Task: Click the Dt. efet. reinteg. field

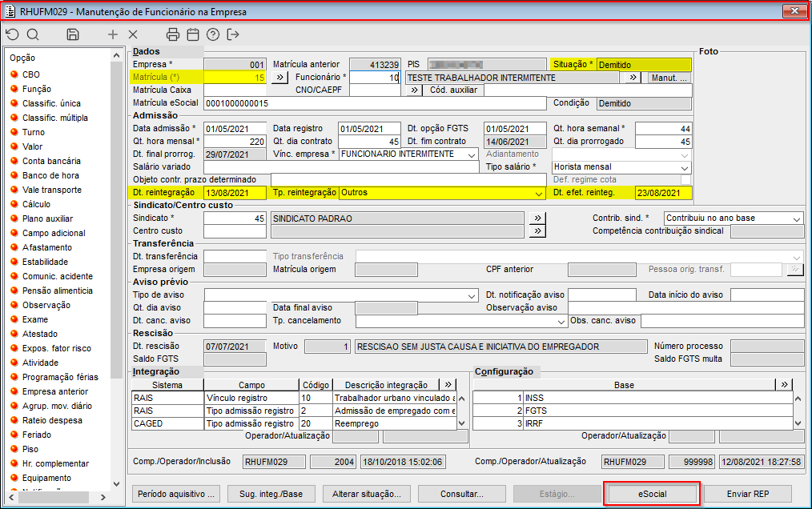Action: tap(663, 193)
